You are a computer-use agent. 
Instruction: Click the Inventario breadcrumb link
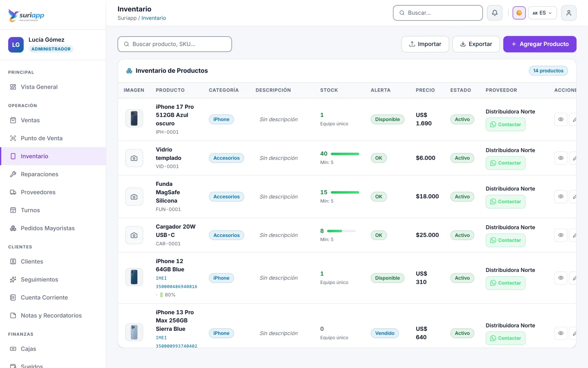point(154,18)
